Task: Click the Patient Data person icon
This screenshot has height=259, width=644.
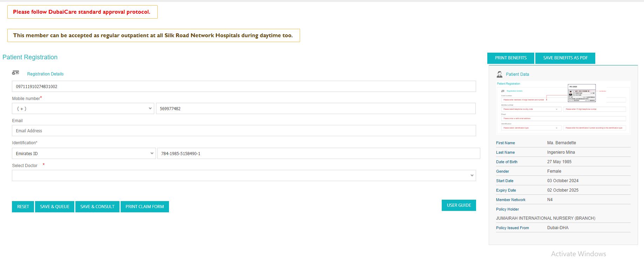Action: (x=500, y=74)
